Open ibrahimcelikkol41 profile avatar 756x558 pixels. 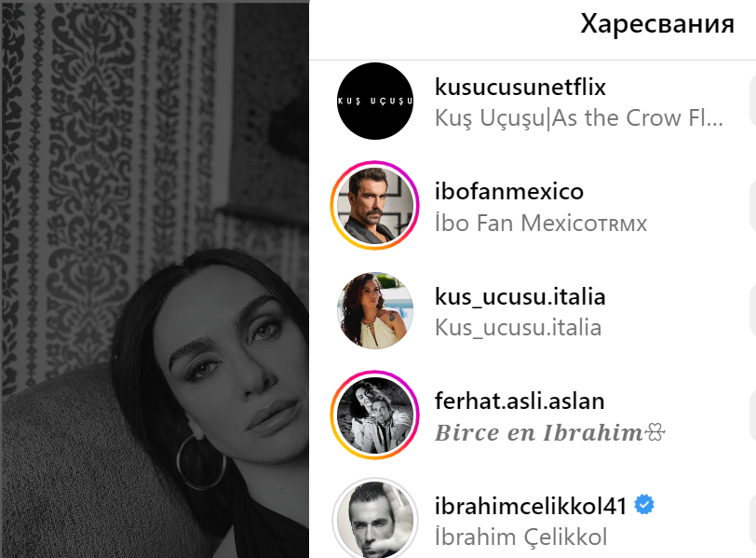(375, 519)
